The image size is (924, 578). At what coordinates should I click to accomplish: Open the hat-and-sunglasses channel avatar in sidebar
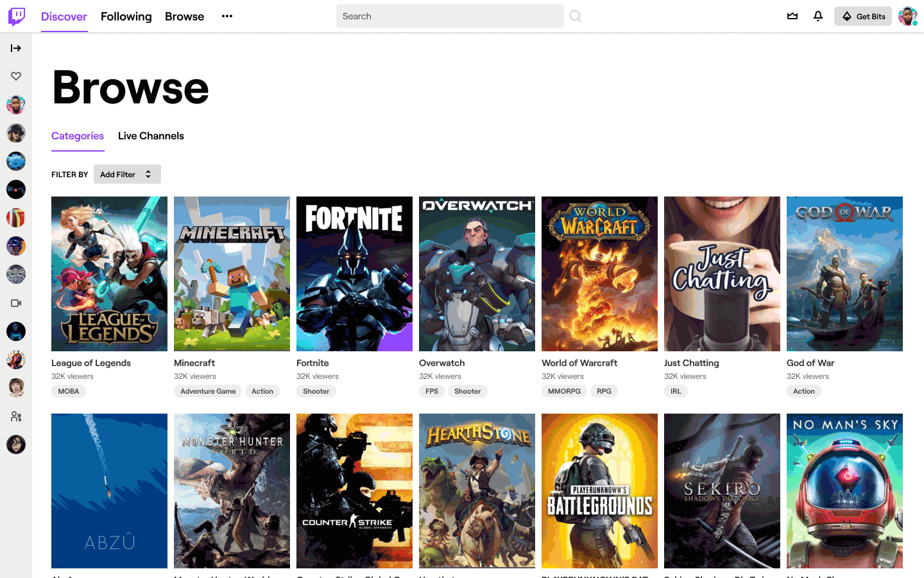coord(16,133)
